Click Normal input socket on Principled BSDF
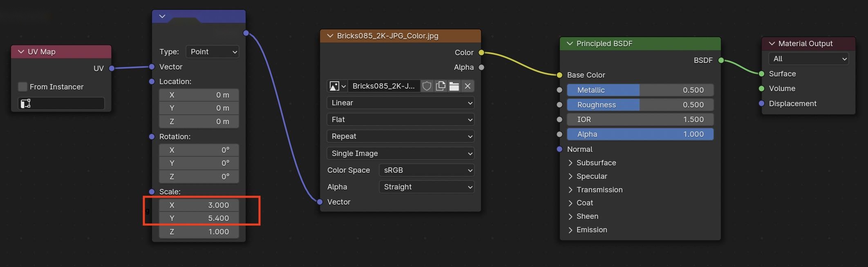 click(559, 149)
